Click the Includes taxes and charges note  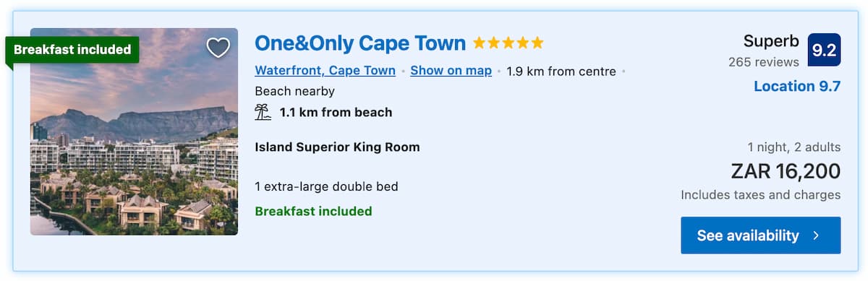tap(760, 195)
